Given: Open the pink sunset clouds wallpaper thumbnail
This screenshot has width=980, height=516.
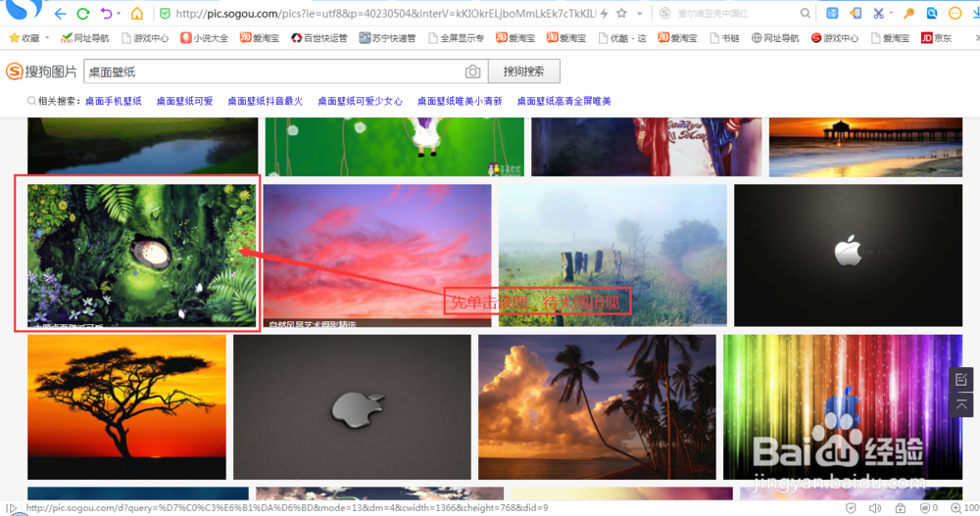Looking at the screenshot, I should [377, 255].
